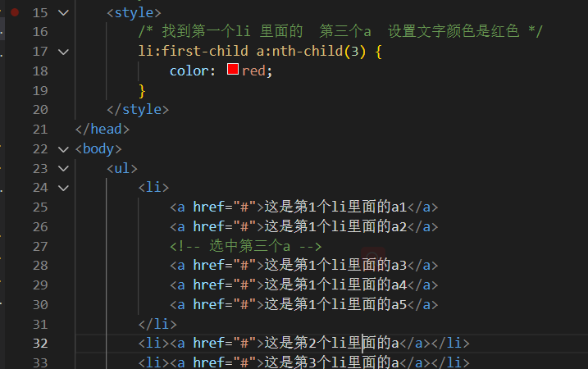The image size is (588, 369).
Task: Click the closing li tag on line 31
Action: pos(157,324)
